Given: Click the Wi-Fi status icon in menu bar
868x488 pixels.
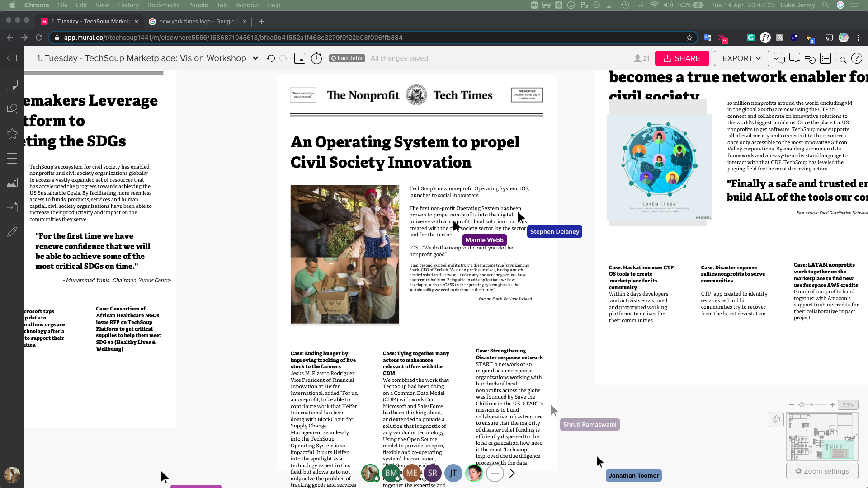Looking at the screenshot, I should click(x=654, y=5).
